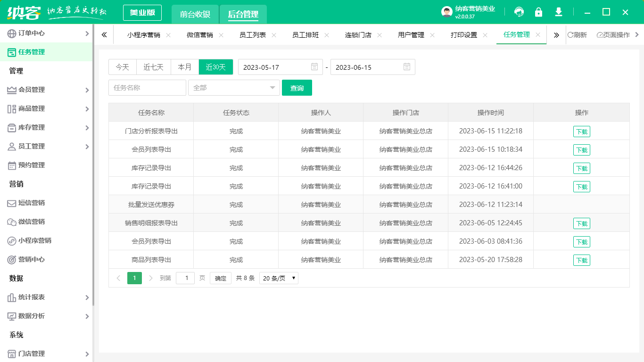
Task: Close the 员工列表 tab
Action: pyautogui.click(x=274, y=35)
